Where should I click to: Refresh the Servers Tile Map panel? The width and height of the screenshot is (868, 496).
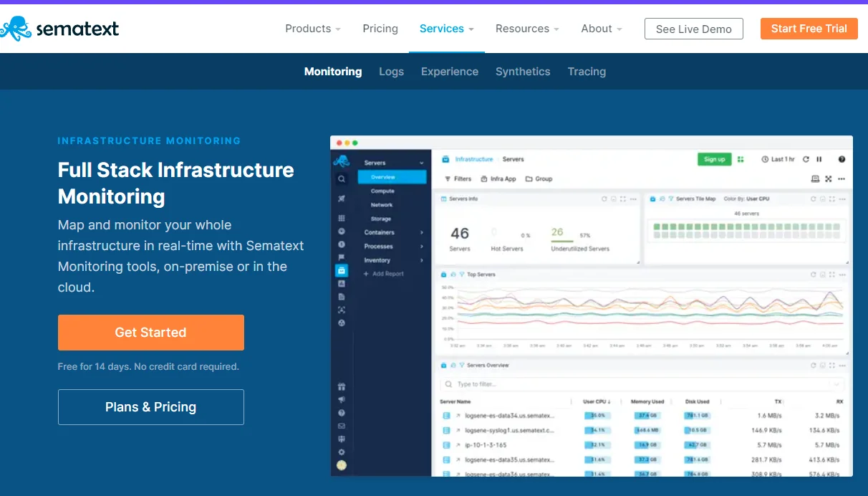(813, 199)
